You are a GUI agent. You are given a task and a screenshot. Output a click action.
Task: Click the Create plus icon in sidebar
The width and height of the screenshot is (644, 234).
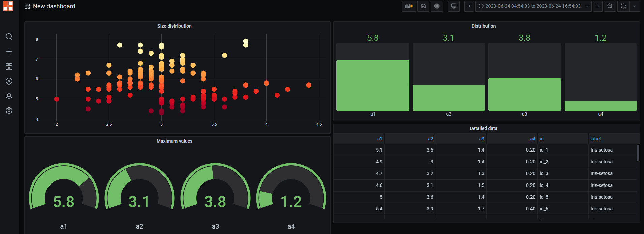(9, 52)
